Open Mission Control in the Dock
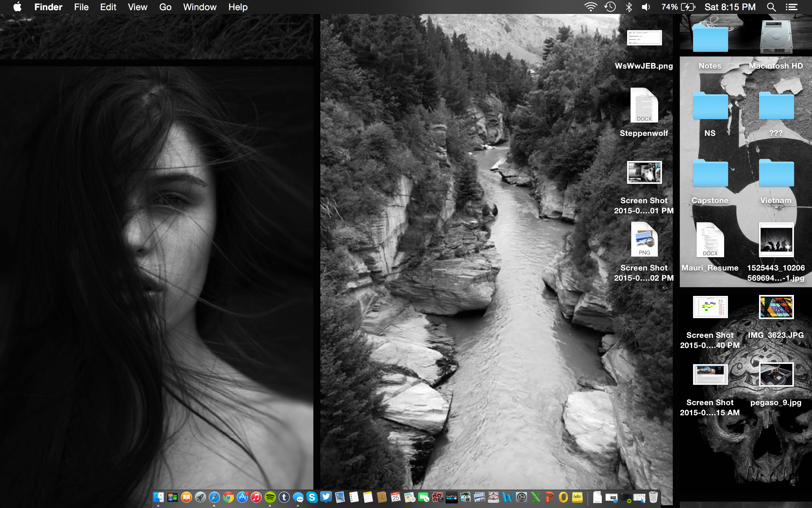 click(173, 497)
